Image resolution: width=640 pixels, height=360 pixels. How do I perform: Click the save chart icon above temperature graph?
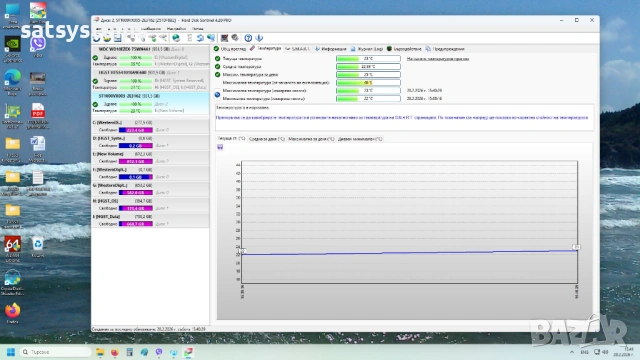click(220, 147)
